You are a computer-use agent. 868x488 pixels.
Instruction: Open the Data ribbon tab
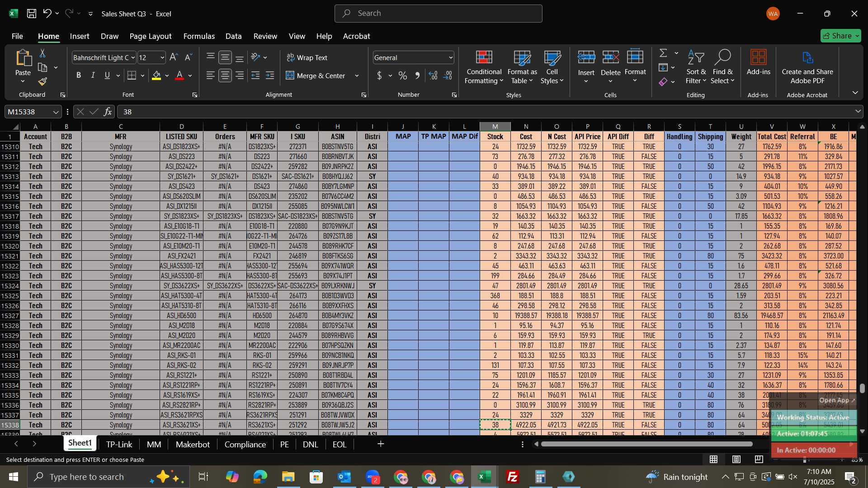point(233,36)
